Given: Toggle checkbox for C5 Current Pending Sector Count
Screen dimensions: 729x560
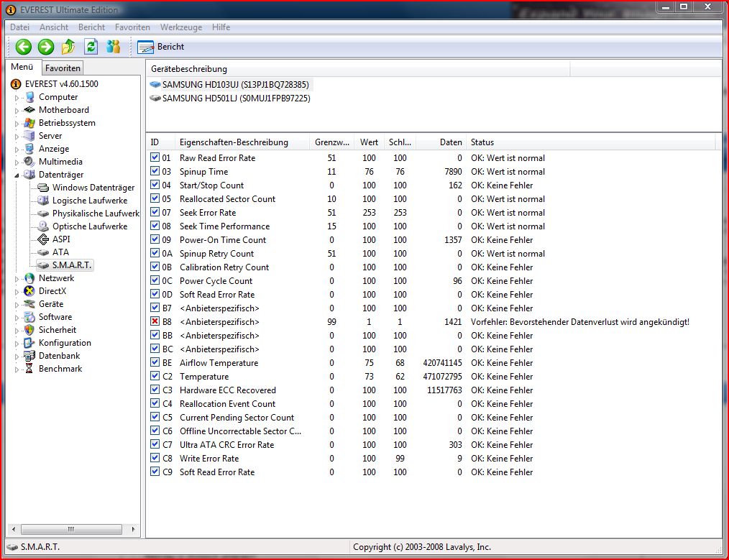Looking at the screenshot, I should click(x=155, y=417).
